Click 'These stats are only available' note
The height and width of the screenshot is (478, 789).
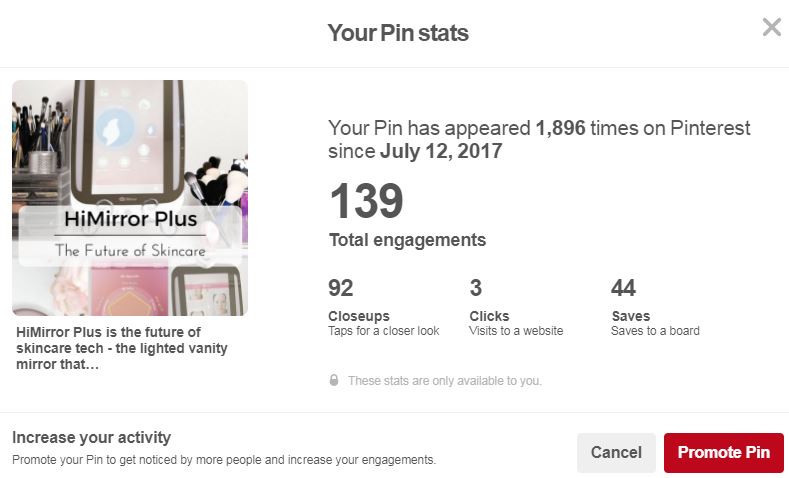(445, 381)
